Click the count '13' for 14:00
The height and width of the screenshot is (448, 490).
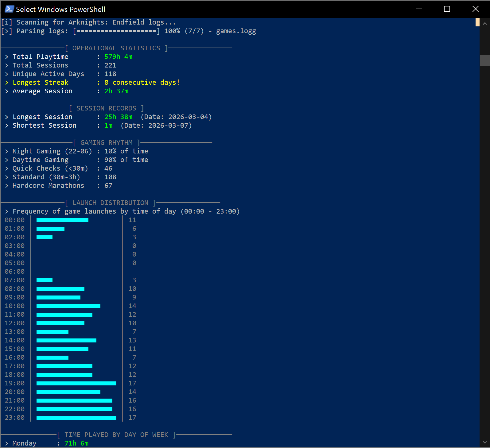tap(132, 340)
